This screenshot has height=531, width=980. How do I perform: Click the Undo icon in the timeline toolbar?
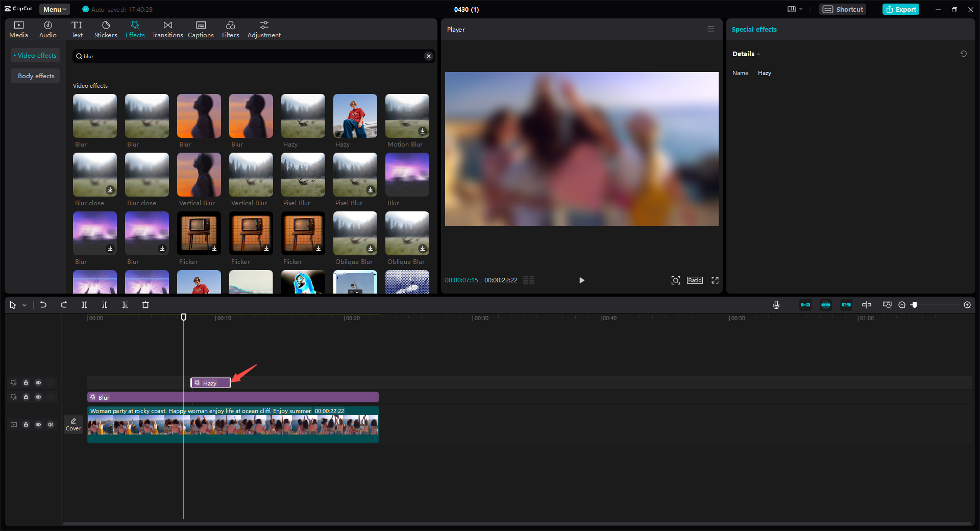pos(43,305)
